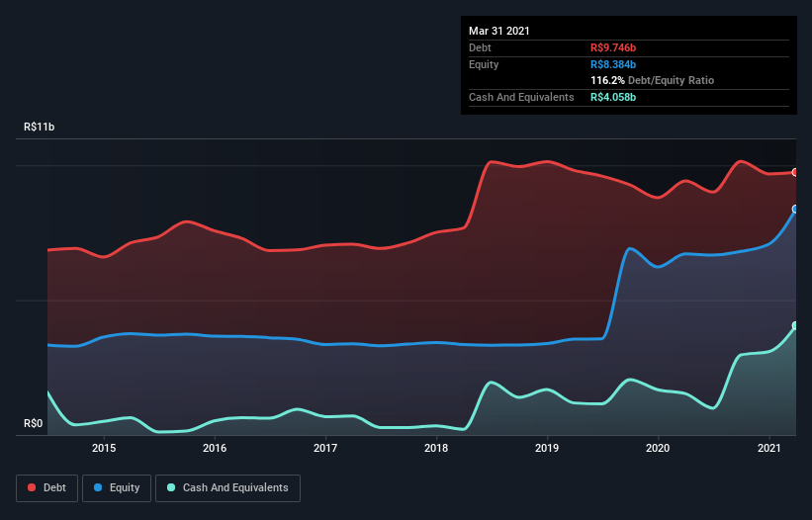Screen dimensions: 812x520
Task: Click the teal Cash endpoint marker
Action: click(x=795, y=325)
